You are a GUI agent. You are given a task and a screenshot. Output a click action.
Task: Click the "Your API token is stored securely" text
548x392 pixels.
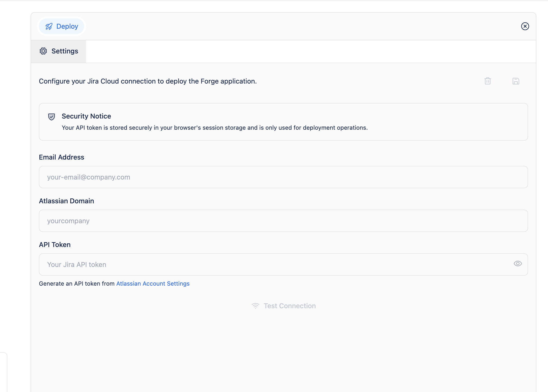click(x=215, y=128)
